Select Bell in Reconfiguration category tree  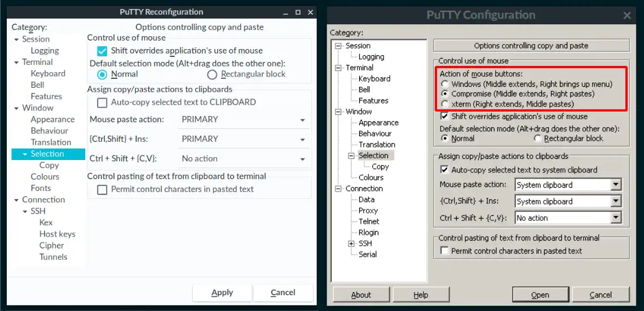37,85
